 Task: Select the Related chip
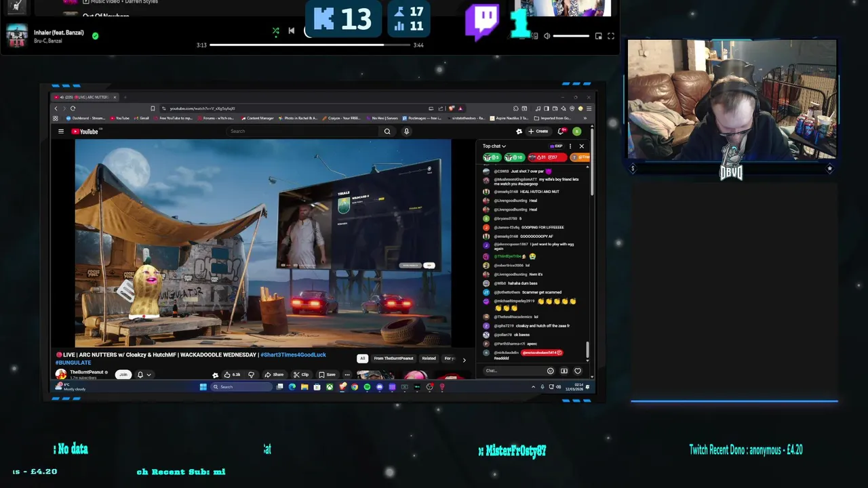[429, 359]
